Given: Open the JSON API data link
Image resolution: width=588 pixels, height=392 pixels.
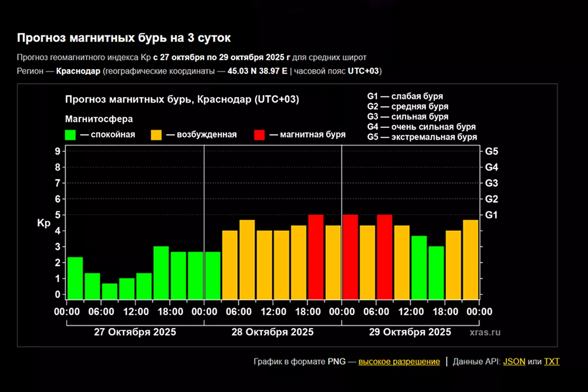Looking at the screenshot, I should pos(514,362).
